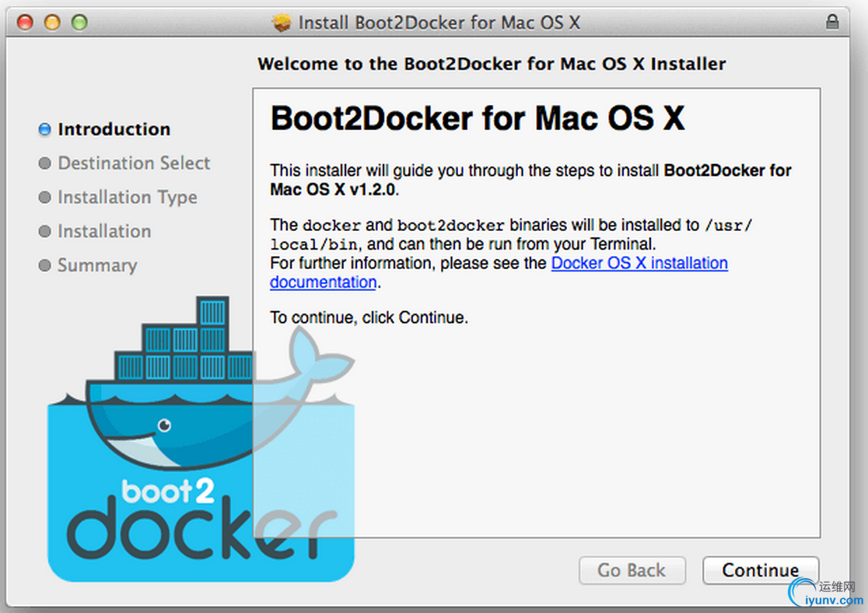Select the Introduction step in sidebar
The image size is (868, 613).
114,129
